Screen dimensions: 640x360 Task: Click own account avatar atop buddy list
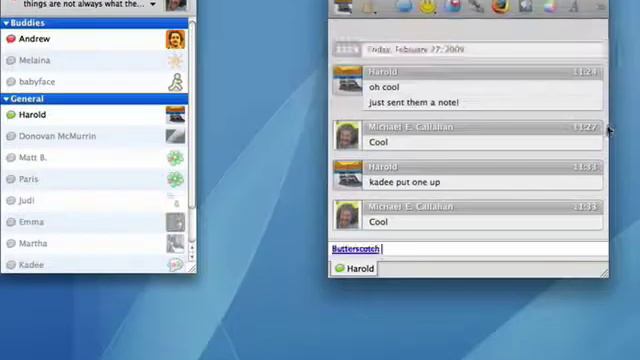point(176,5)
